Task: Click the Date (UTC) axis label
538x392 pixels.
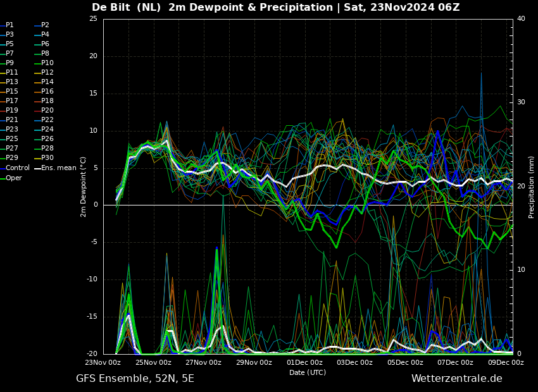Action: (x=308, y=372)
